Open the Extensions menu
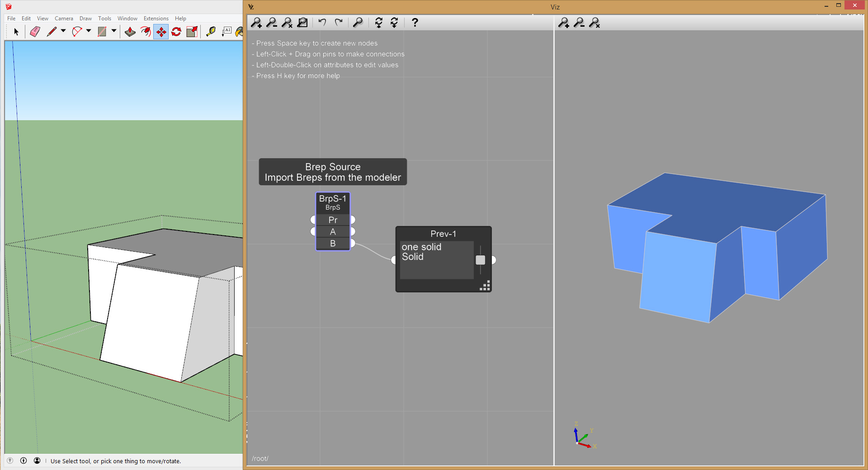Image resolution: width=868 pixels, height=470 pixels. (x=156, y=19)
